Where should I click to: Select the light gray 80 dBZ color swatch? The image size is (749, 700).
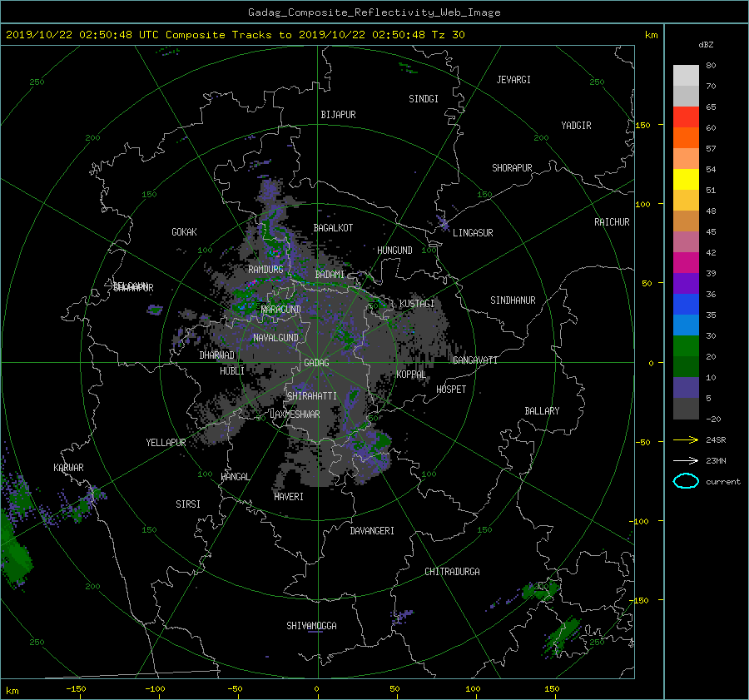tap(686, 75)
